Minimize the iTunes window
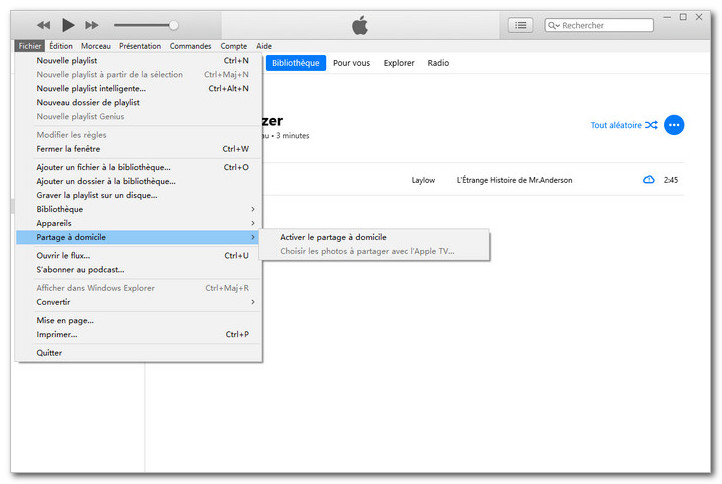The image size is (722, 484). pos(667,17)
